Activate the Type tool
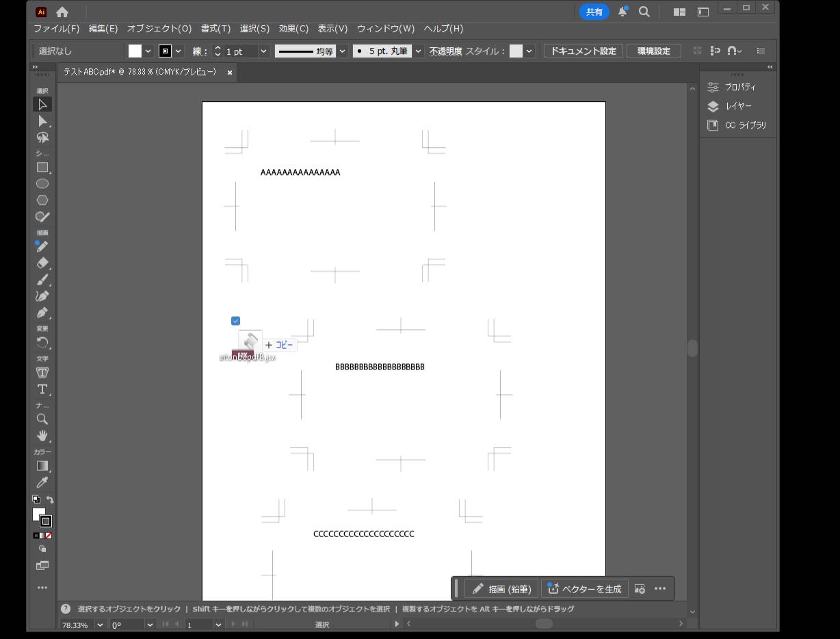This screenshot has height=639, width=840. click(x=42, y=389)
